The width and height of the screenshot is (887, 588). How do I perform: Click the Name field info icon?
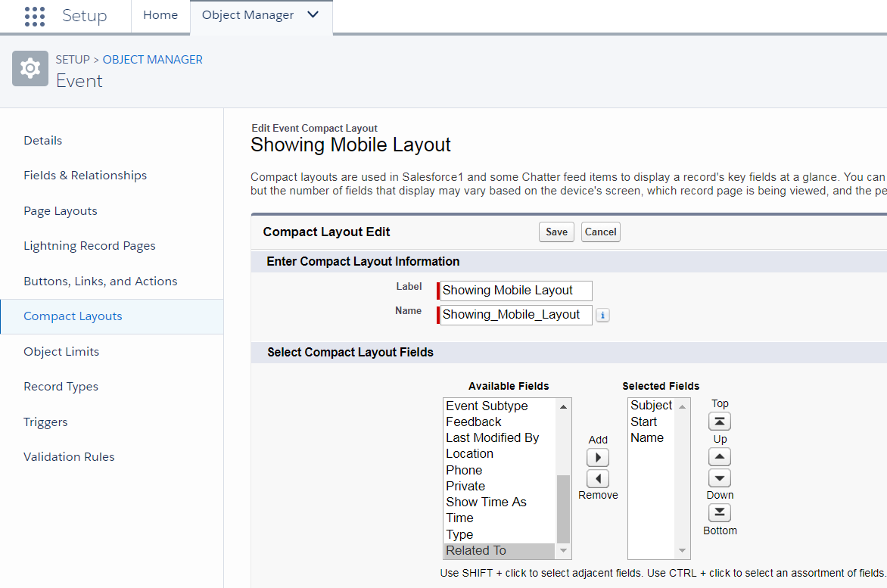click(602, 316)
